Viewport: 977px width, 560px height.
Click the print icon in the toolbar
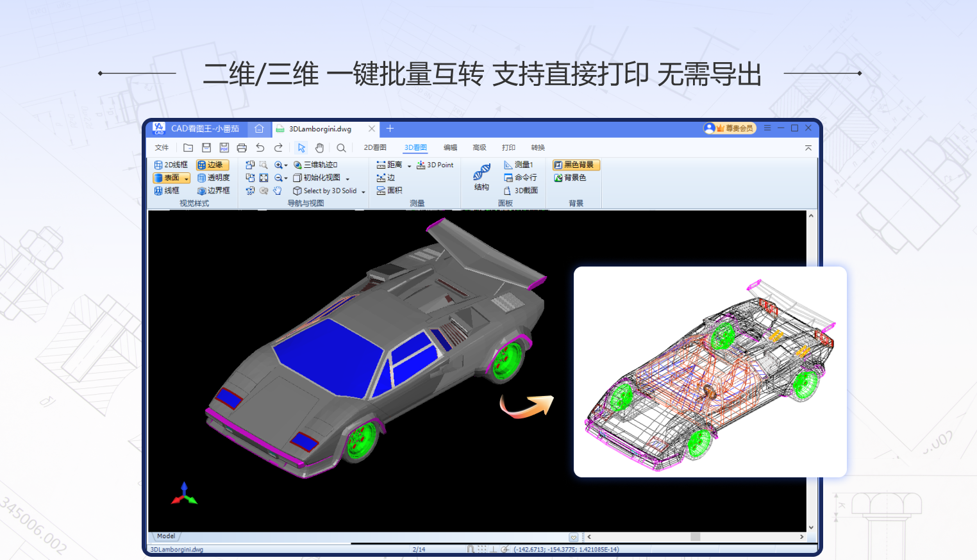click(242, 148)
